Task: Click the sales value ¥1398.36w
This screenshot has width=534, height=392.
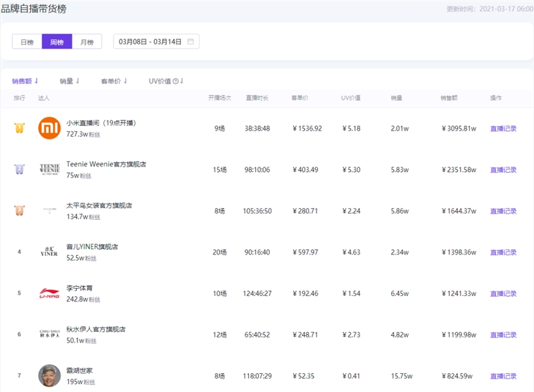Action: (459, 253)
